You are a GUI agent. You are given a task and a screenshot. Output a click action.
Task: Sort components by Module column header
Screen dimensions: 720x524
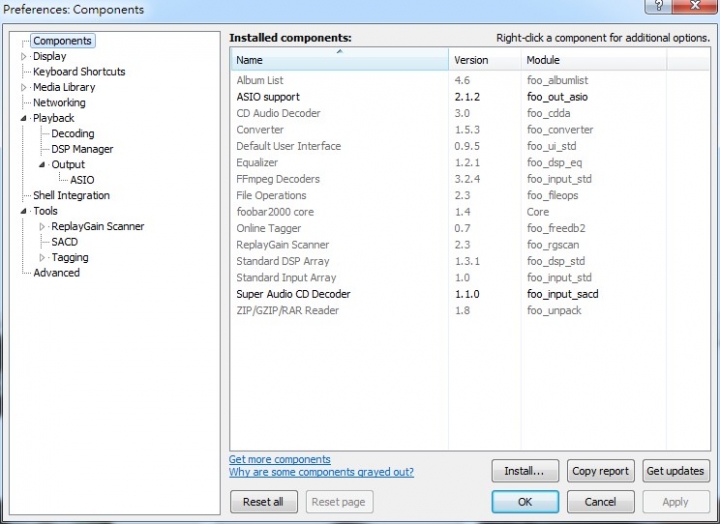pyautogui.click(x=594, y=60)
